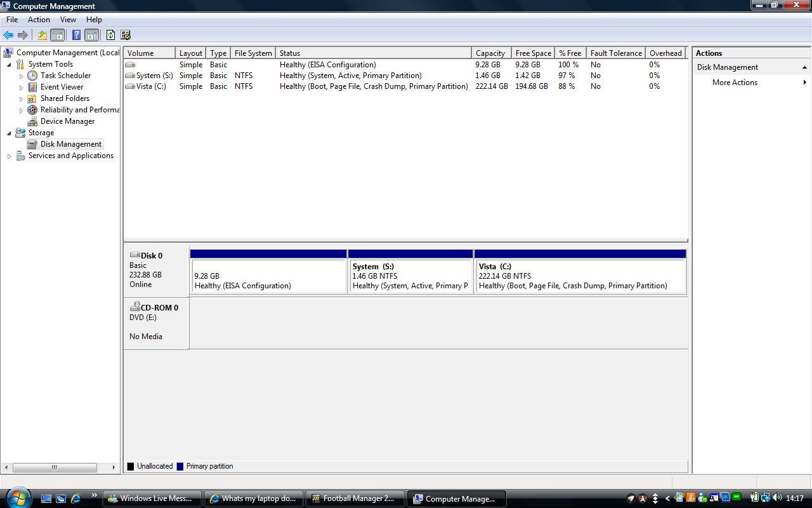Click the blue Primary partition legend swatch
812x508 pixels.
pos(180,466)
